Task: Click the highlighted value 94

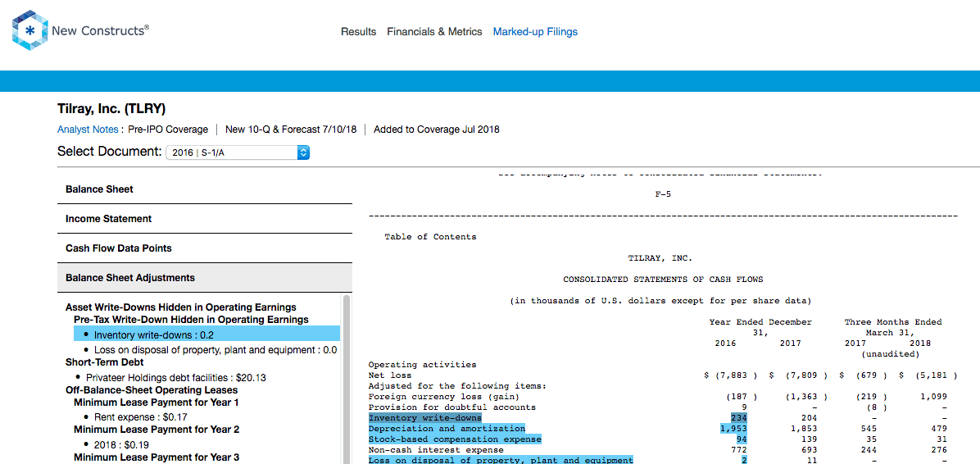Action: [741, 439]
